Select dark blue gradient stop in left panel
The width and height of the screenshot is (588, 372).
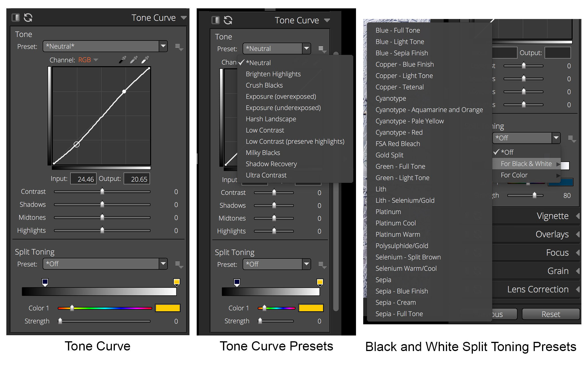coord(45,282)
